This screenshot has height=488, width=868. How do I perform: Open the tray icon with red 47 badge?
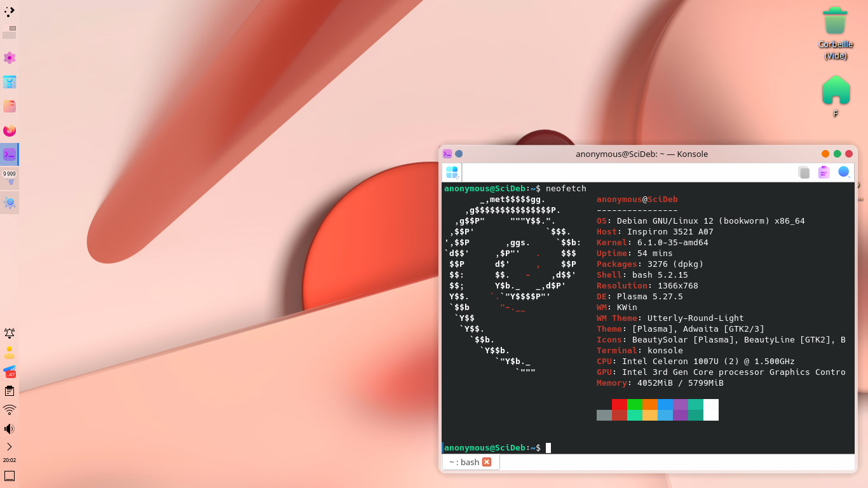pyautogui.click(x=10, y=372)
